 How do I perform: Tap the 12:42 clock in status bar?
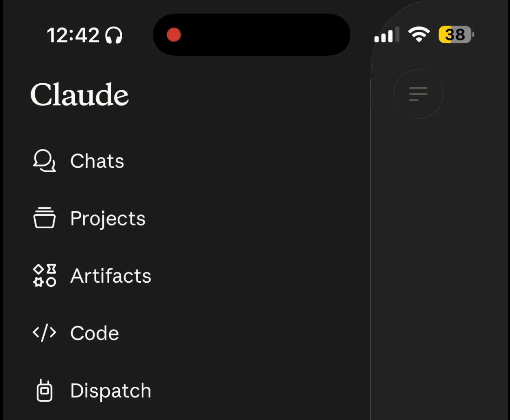pos(73,35)
